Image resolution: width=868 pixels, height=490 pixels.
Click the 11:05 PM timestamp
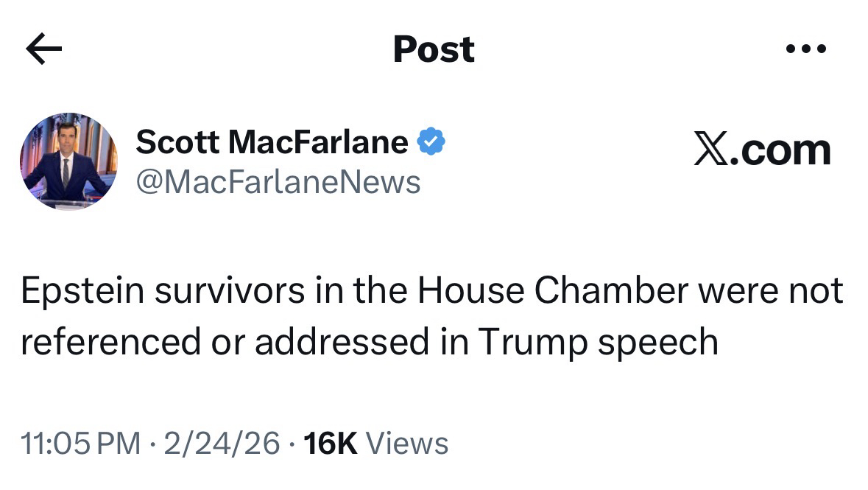[80, 444]
